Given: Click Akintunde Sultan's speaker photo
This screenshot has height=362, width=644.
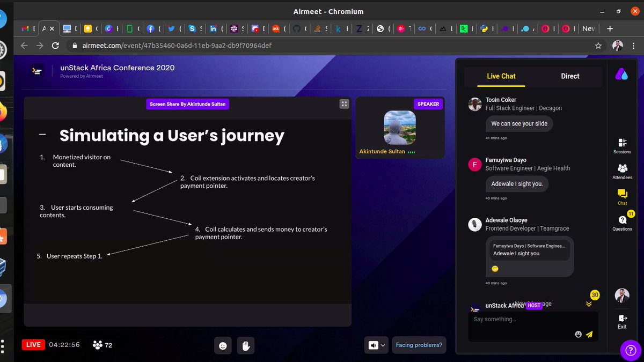Looking at the screenshot, I should coord(400,128).
